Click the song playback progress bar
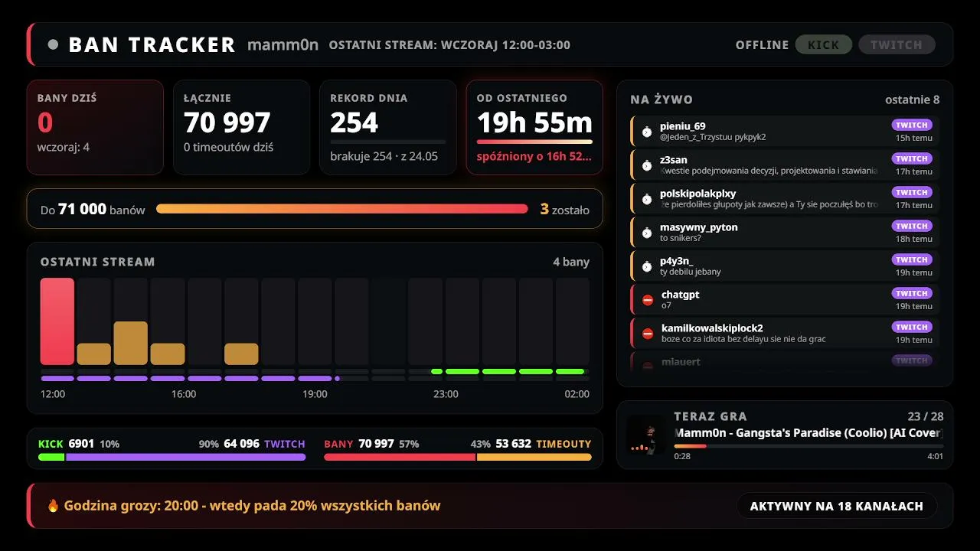 coord(808,445)
